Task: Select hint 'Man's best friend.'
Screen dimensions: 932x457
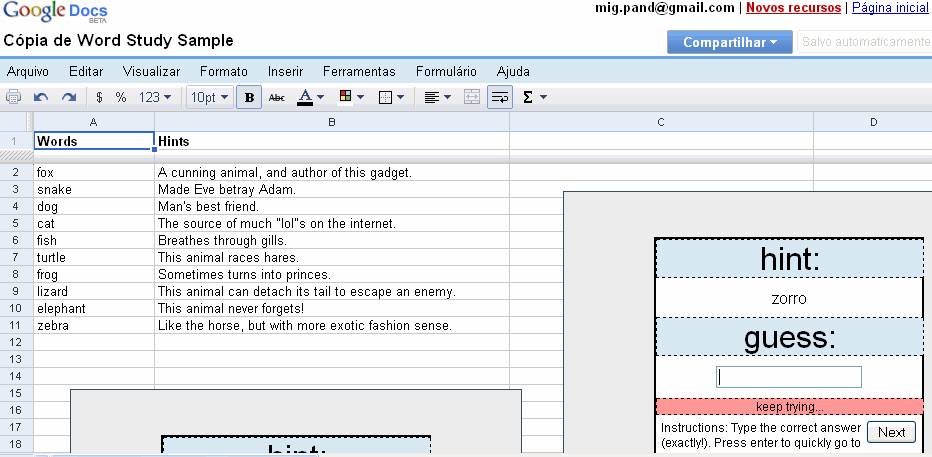Action: pyautogui.click(x=332, y=206)
